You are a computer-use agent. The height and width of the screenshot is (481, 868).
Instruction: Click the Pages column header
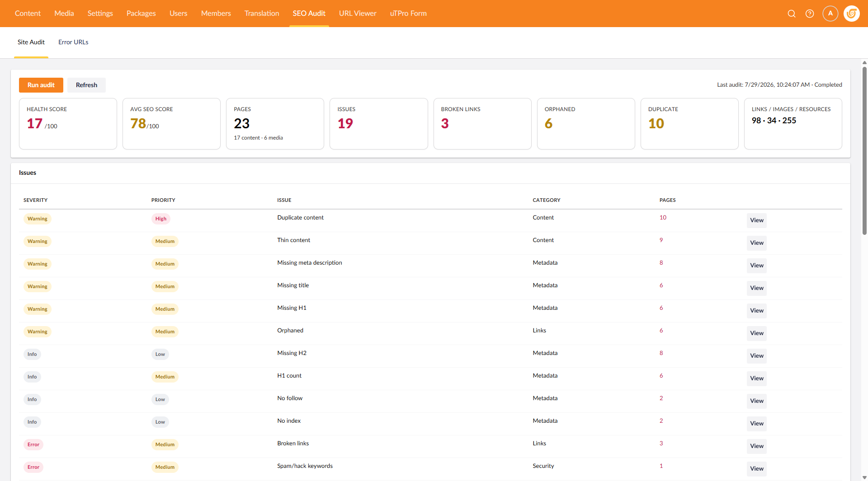coord(668,200)
